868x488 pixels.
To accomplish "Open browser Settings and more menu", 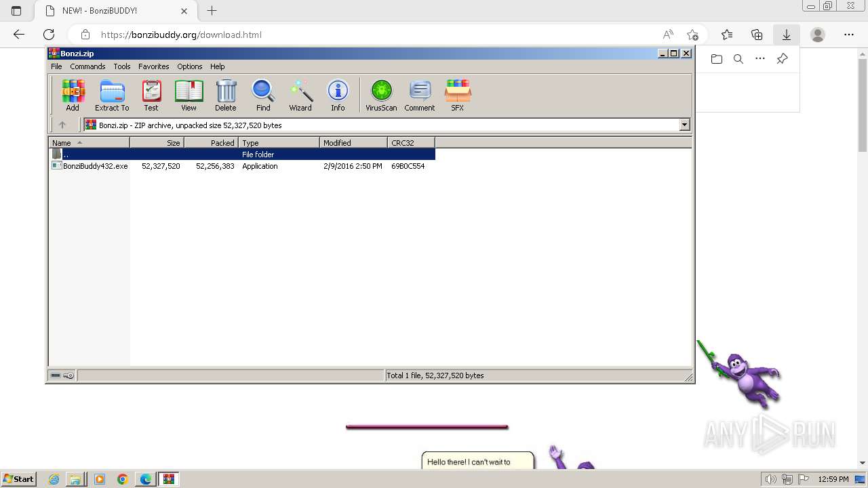I will tap(849, 35).
